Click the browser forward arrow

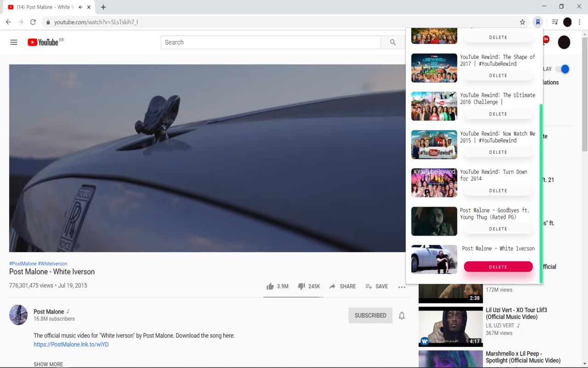tap(21, 22)
